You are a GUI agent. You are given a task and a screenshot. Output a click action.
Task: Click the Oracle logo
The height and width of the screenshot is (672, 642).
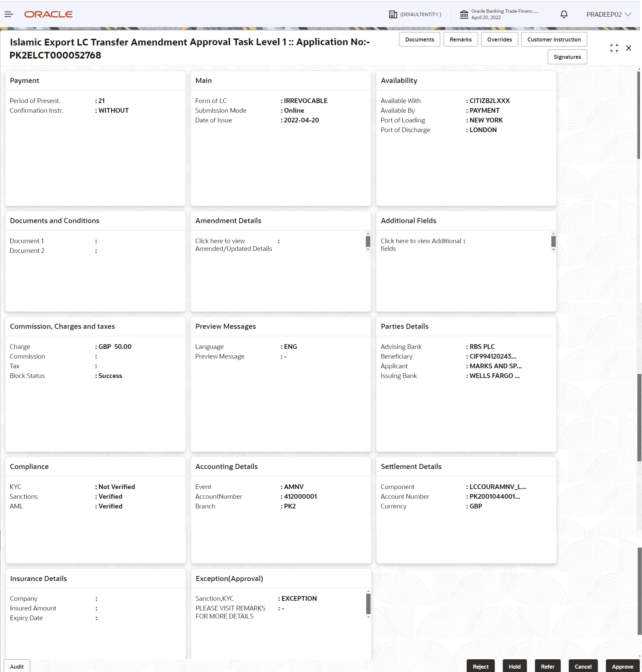[48, 14]
